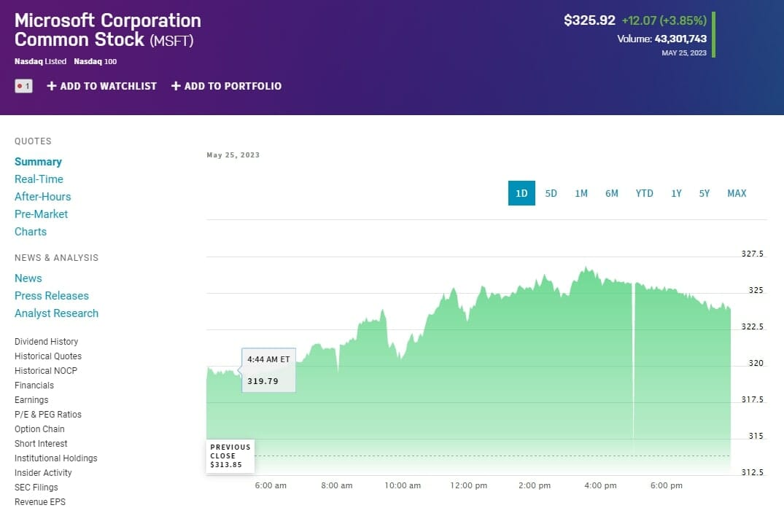Add MSFT to portfolio

click(226, 86)
